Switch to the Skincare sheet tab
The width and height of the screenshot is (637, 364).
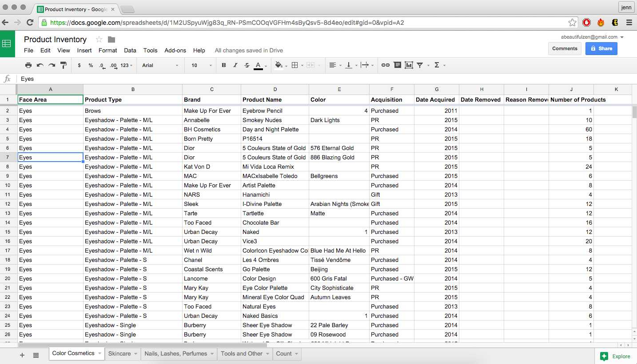(x=119, y=354)
